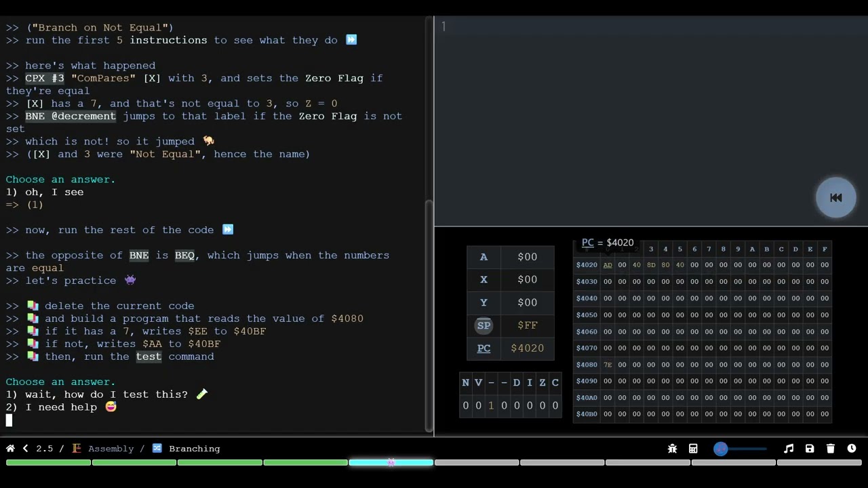Click the SP stack pointer register label

484,325
